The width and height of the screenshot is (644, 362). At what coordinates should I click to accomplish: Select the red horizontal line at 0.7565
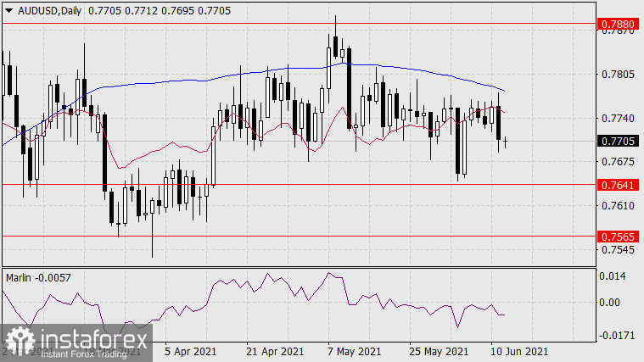point(297,236)
